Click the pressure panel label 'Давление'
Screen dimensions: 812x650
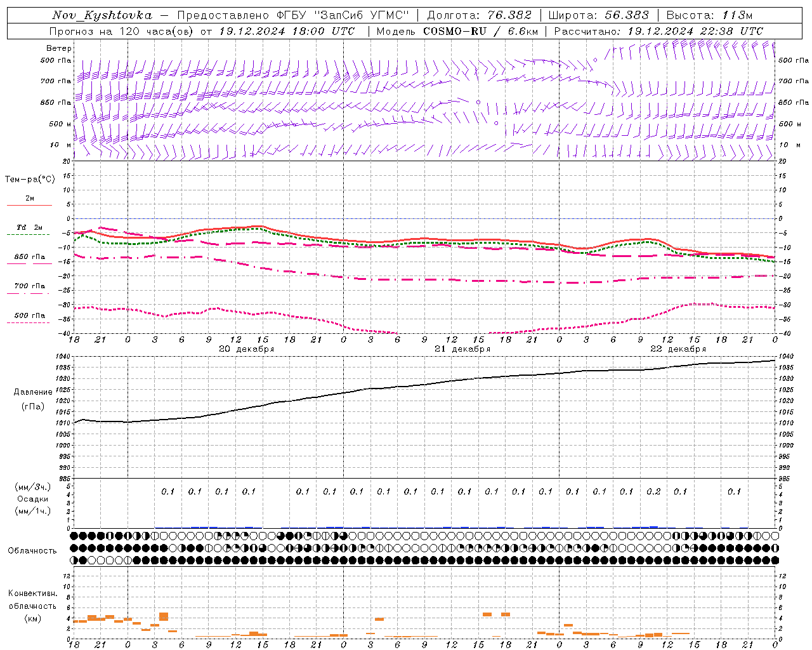point(33,392)
